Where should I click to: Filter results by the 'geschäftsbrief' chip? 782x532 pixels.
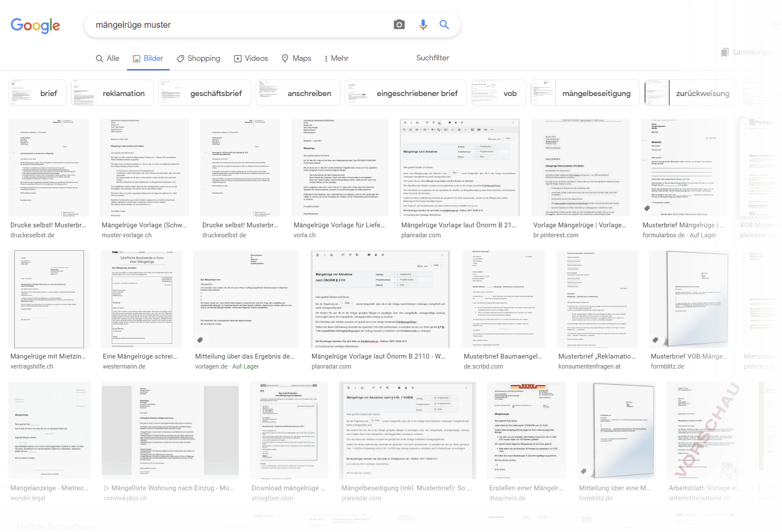tap(205, 93)
